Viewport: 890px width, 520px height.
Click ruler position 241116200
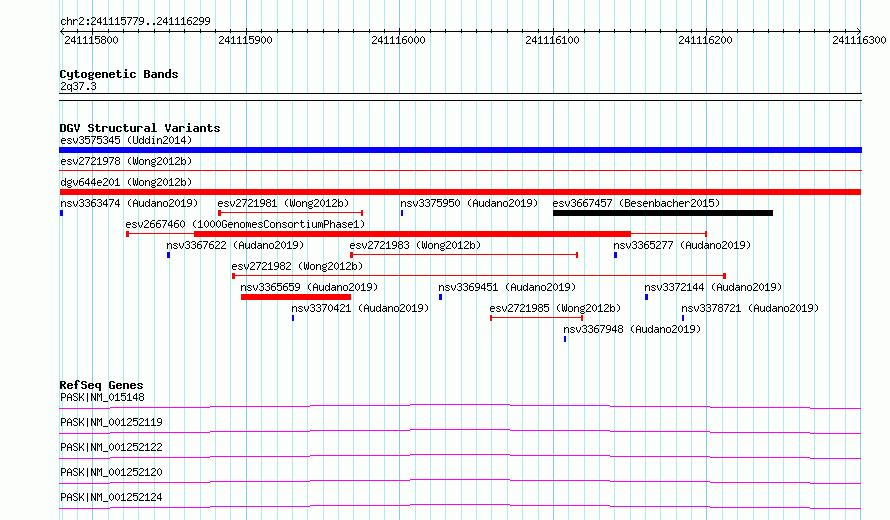point(706,40)
